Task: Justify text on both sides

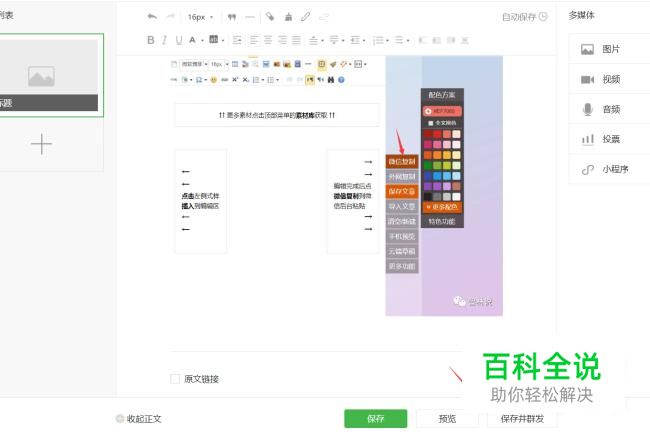Action: (x=296, y=40)
